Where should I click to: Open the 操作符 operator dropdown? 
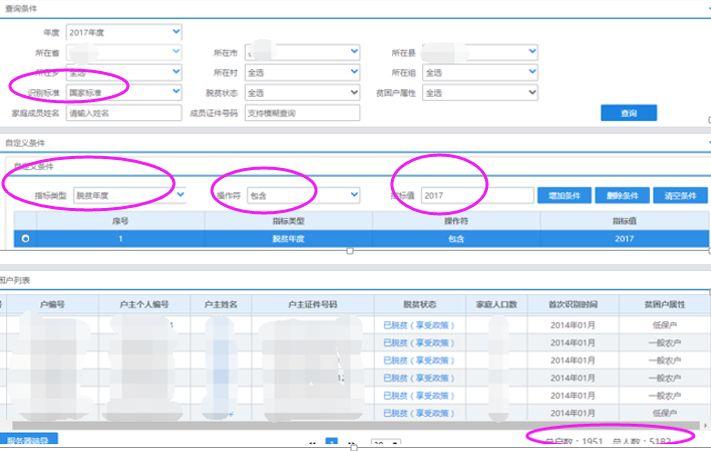point(302,196)
